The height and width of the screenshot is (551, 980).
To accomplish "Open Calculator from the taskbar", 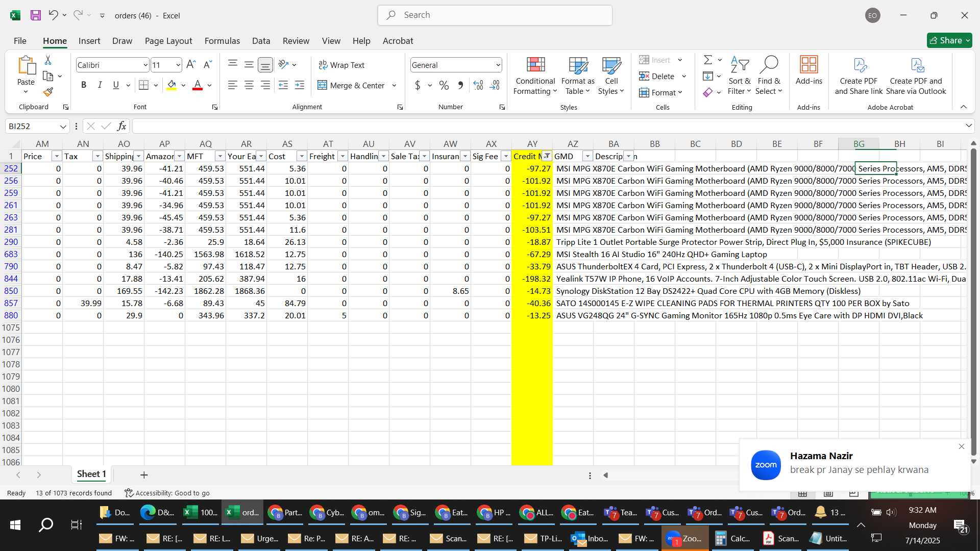I will pyautogui.click(x=732, y=538).
